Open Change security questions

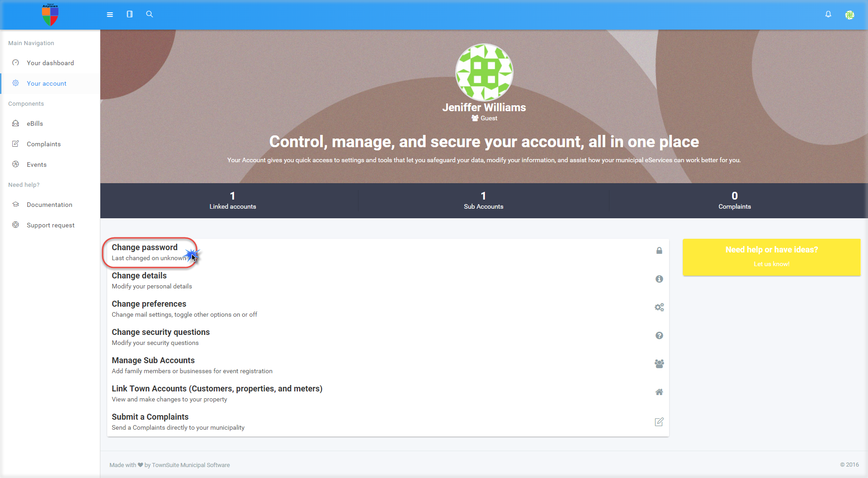pos(388,337)
